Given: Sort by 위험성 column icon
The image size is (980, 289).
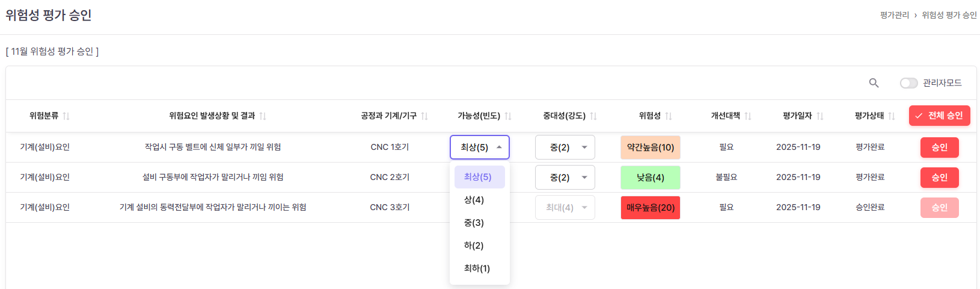Looking at the screenshot, I should click(669, 116).
